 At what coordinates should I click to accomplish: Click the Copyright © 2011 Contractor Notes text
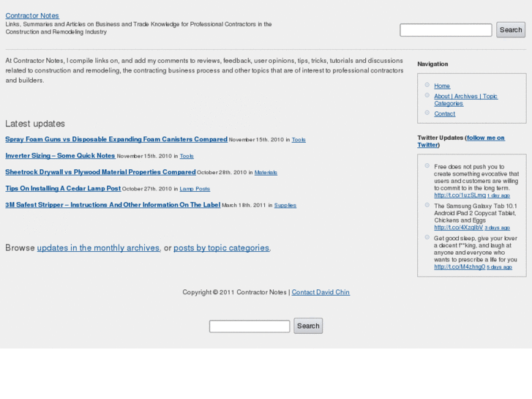[234, 292]
